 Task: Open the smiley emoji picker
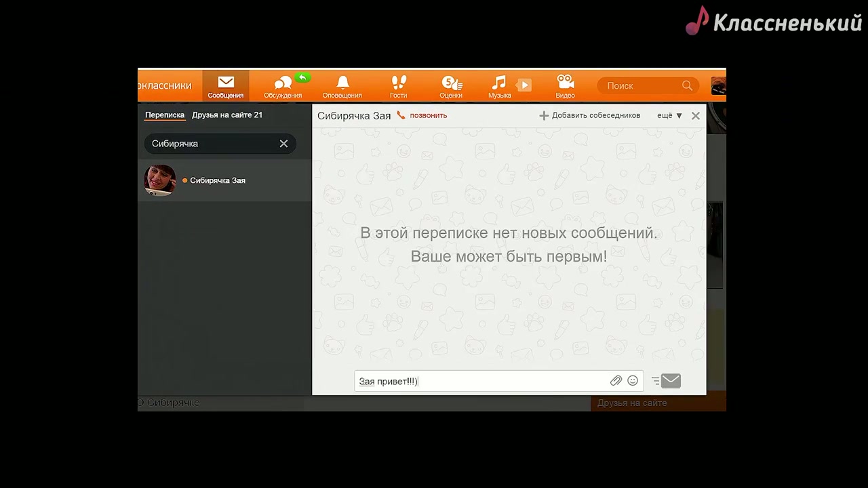[633, 381]
